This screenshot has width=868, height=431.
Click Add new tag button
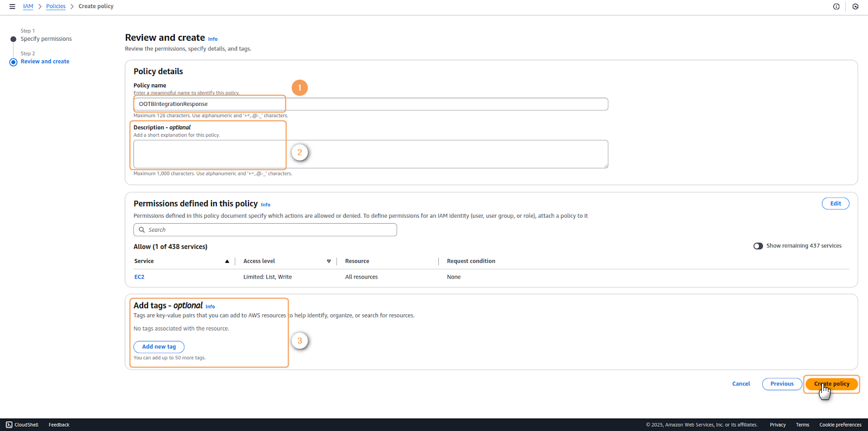coord(159,347)
